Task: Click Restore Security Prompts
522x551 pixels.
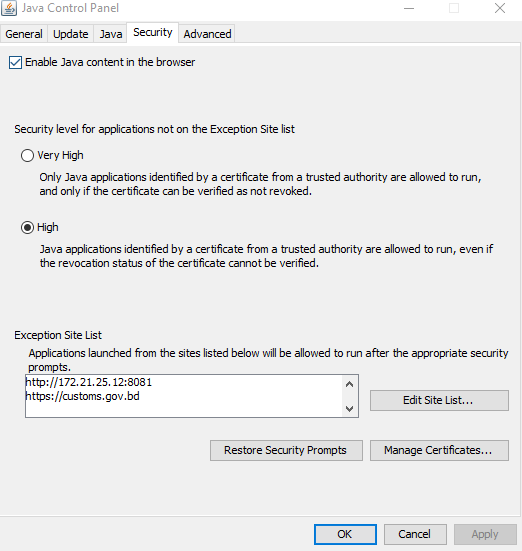Action: [286, 450]
